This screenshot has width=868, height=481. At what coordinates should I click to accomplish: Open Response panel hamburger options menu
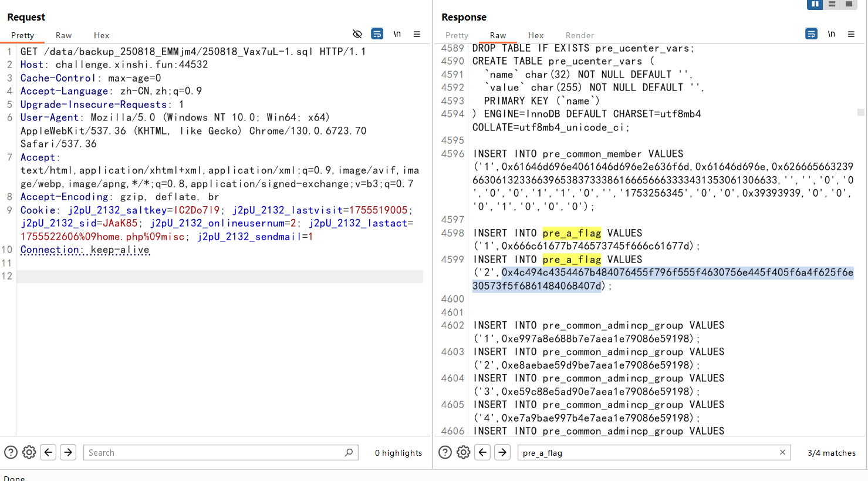point(851,34)
